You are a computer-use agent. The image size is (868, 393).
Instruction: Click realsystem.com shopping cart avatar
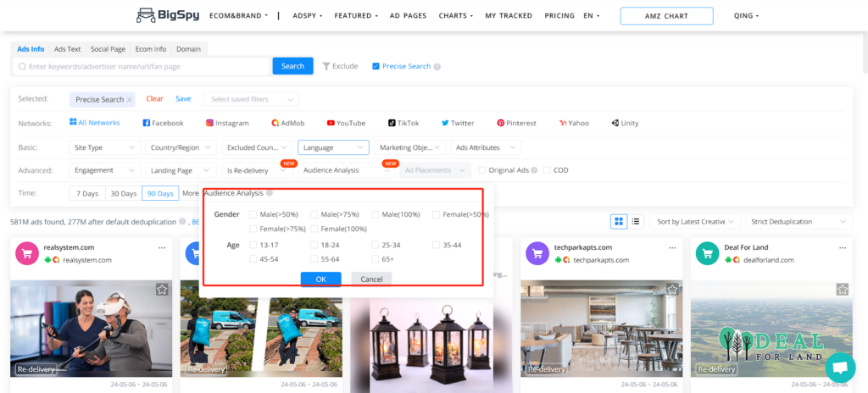tap(27, 253)
